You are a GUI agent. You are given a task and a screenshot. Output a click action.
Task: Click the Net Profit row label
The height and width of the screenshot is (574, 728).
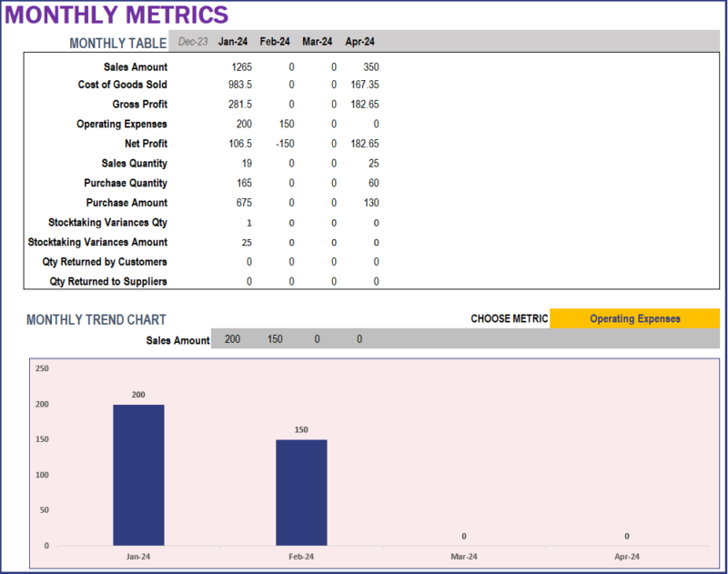[146, 144]
